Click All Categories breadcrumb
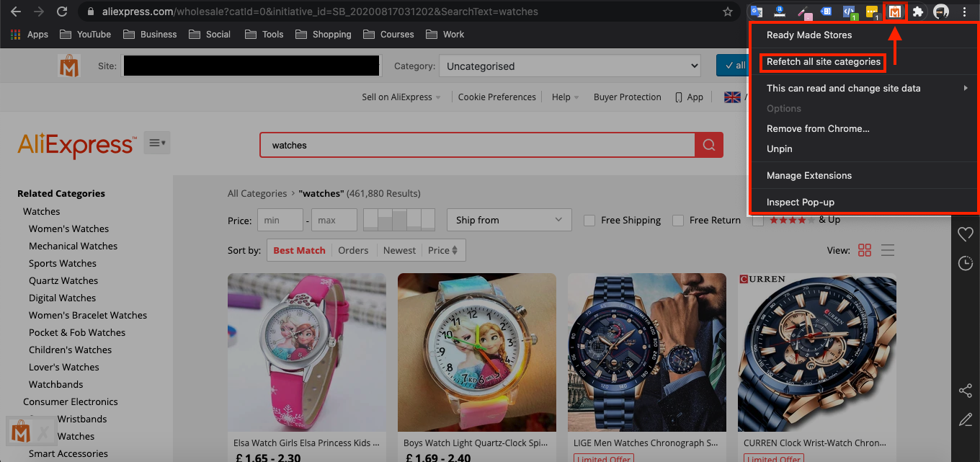Image resolution: width=980 pixels, height=462 pixels. (x=257, y=193)
